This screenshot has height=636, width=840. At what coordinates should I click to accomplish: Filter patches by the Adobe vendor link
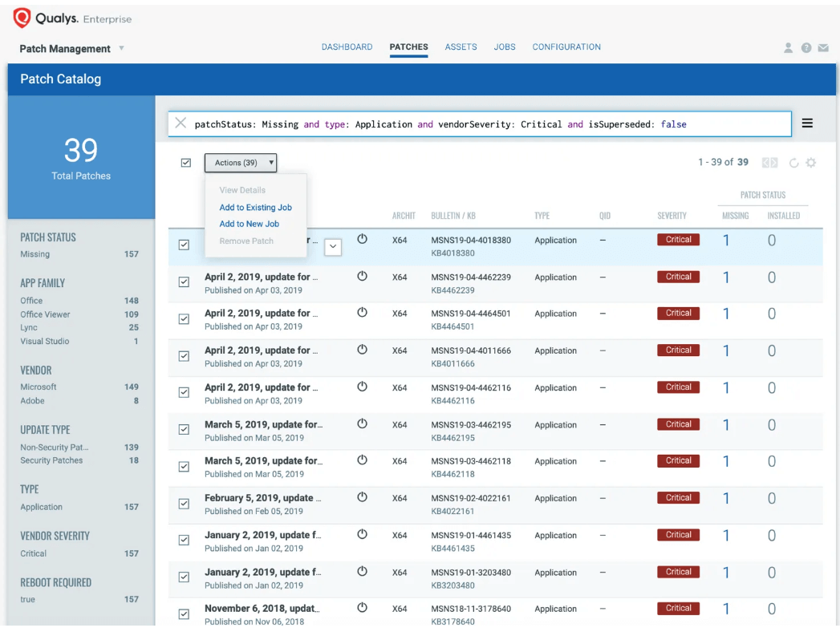pyautogui.click(x=32, y=402)
